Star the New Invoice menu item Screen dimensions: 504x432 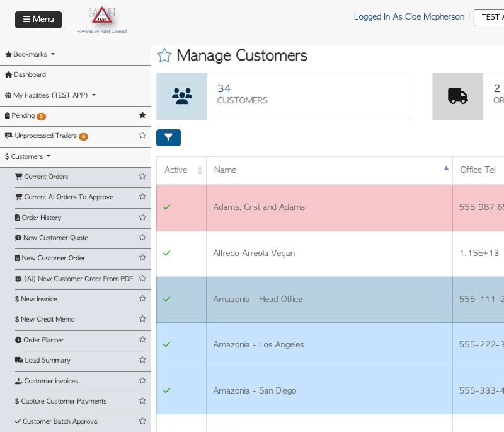coord(142,298)
